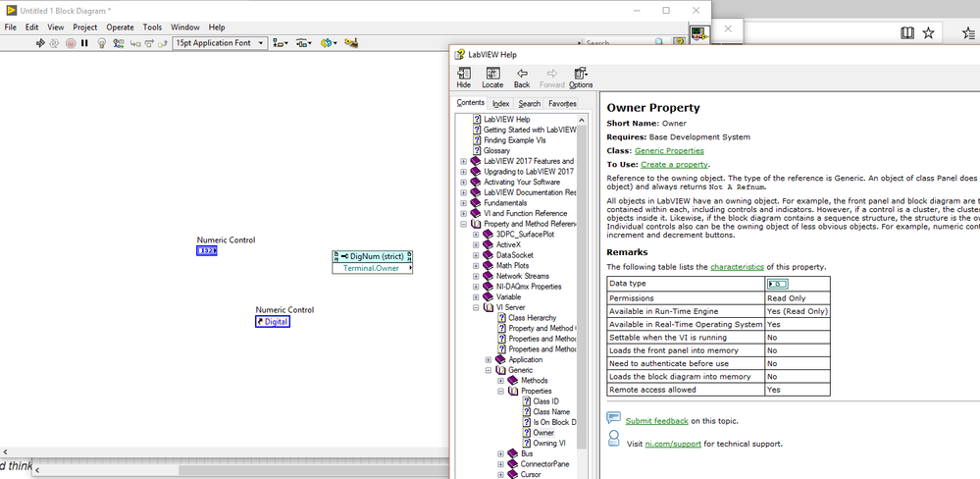The width and height of the screenshot is (980, 479).
Task: Select the Contents tab
Action: click(x=470, y=103)
